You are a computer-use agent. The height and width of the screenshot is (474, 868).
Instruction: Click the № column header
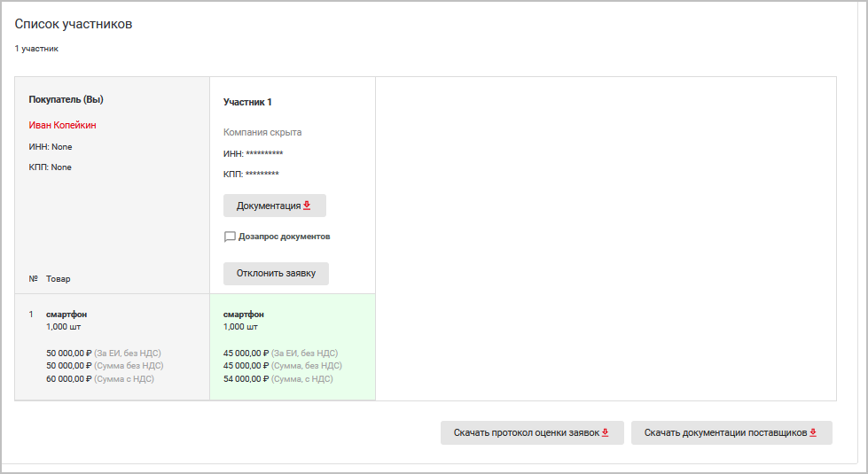tap(33, 278)
